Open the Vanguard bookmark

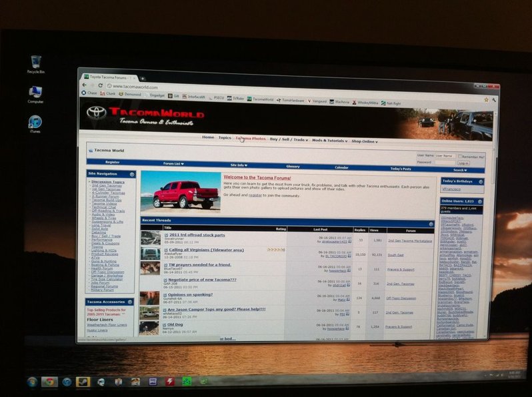point(317,101)
